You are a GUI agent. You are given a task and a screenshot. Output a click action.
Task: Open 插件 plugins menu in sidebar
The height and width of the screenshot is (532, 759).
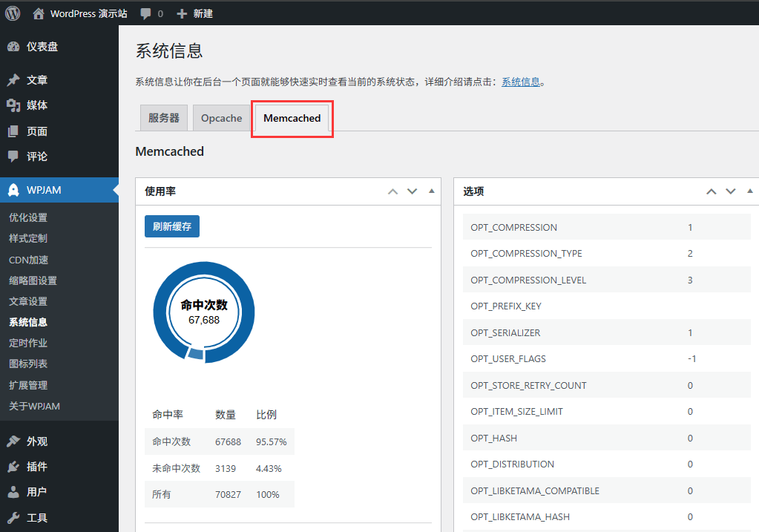(x=36, y=467)
